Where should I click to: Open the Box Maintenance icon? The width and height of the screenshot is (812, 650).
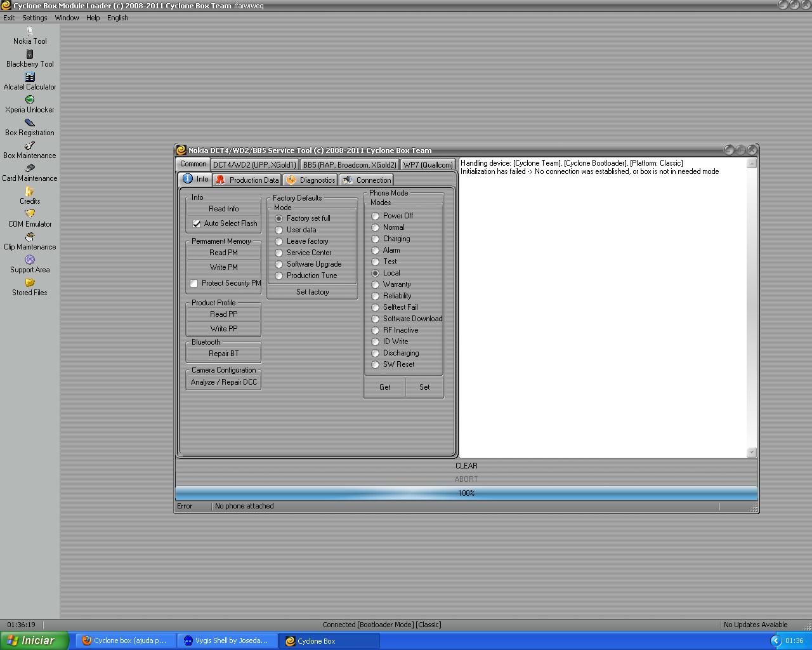(x=30, y=146)
